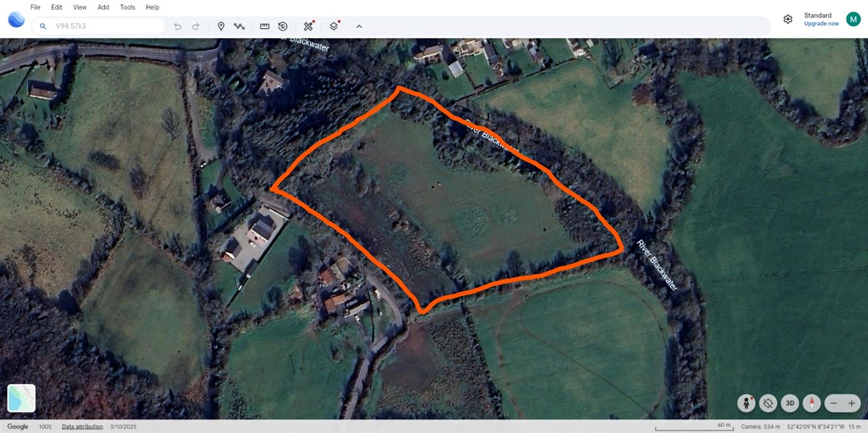Click the compass to reset north

tap(812, 403)
